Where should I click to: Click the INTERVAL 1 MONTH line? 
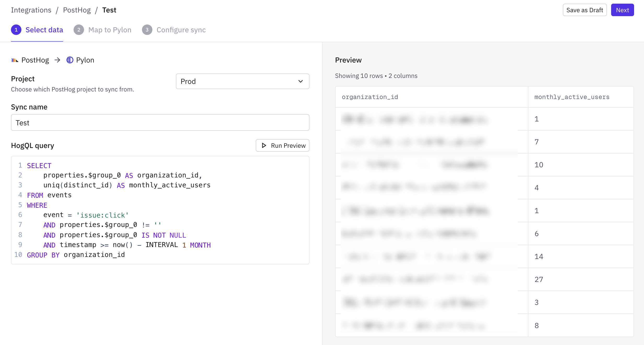(x=127, y=245)
